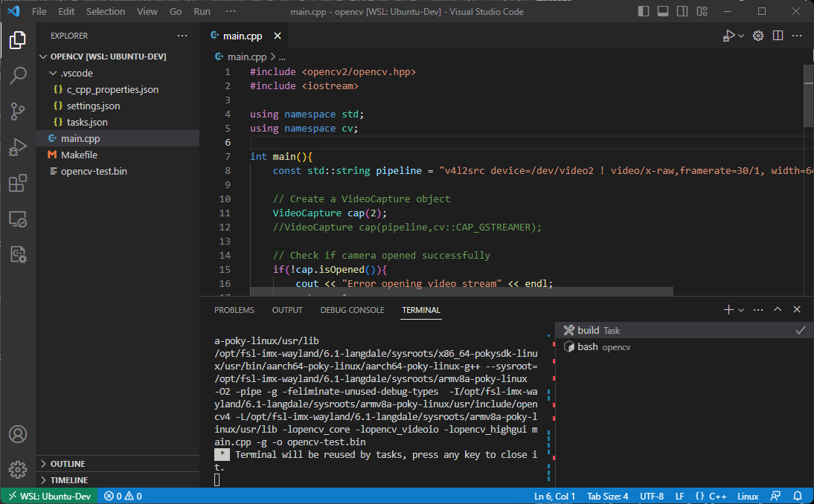This screenshot has height=504, width=814.
Task: Select the main.cpp editor tab
Action: point(243,36)
